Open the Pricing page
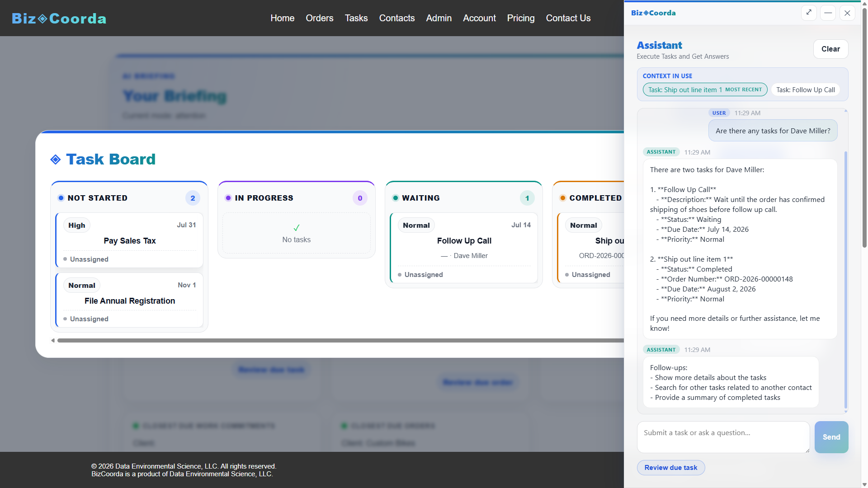 coord(521,18)
